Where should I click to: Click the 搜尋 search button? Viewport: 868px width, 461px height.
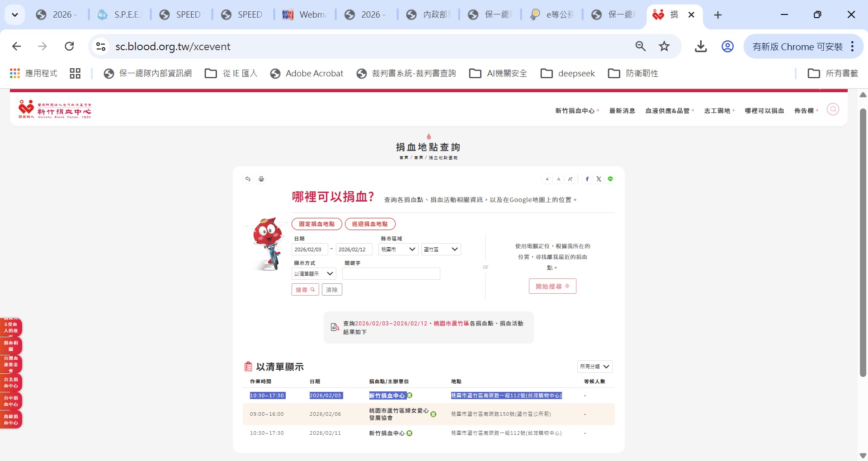click(x=305, y=290)
